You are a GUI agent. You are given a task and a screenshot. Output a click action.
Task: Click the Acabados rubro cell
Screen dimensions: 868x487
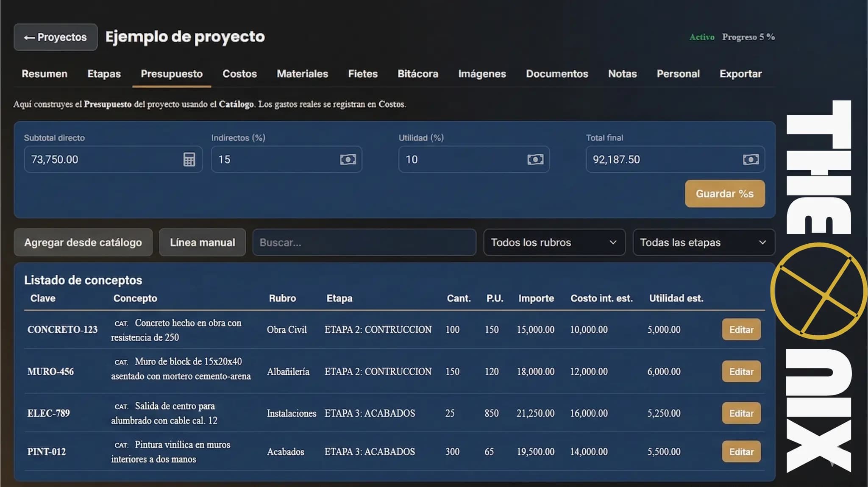[286, 452]
